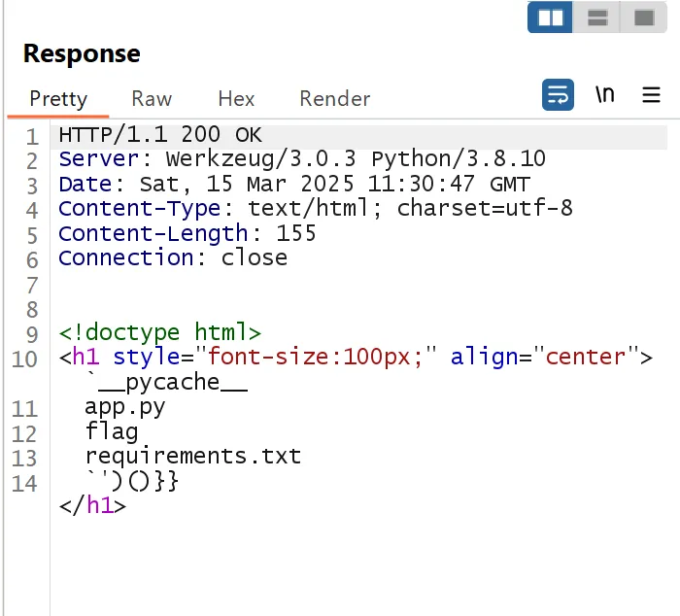This screenshot has width=680, height=616.
Task: Click the Response panel heading
Action: coord(82,53)
